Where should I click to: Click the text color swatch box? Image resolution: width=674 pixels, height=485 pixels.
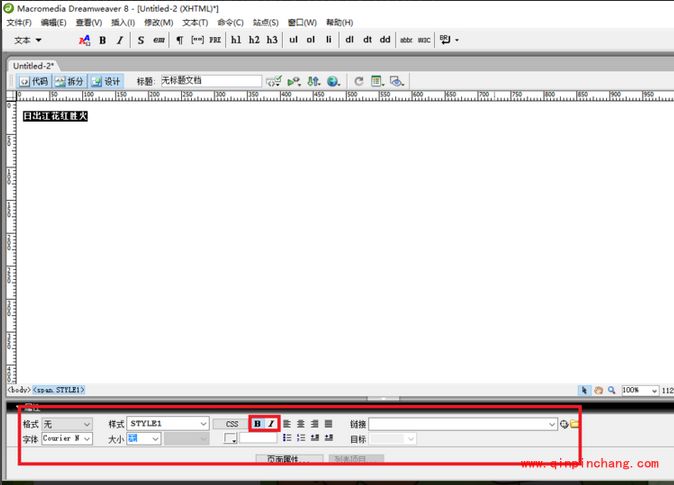coord(230,438)
